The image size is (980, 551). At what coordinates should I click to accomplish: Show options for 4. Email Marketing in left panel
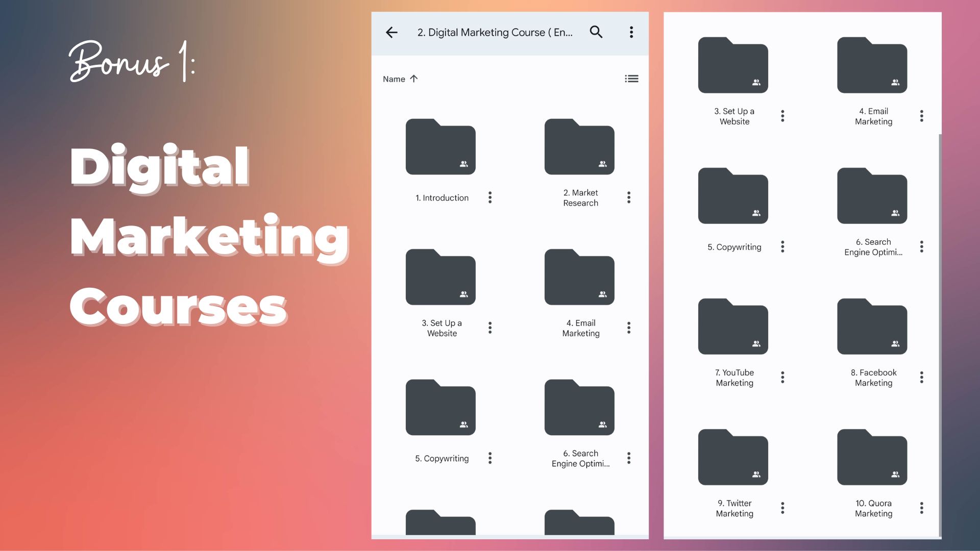[x=629, y=328]
